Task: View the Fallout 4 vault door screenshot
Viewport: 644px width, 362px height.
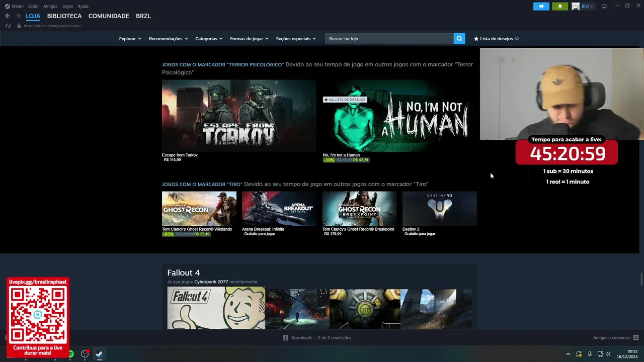Action: coord(365,309)
